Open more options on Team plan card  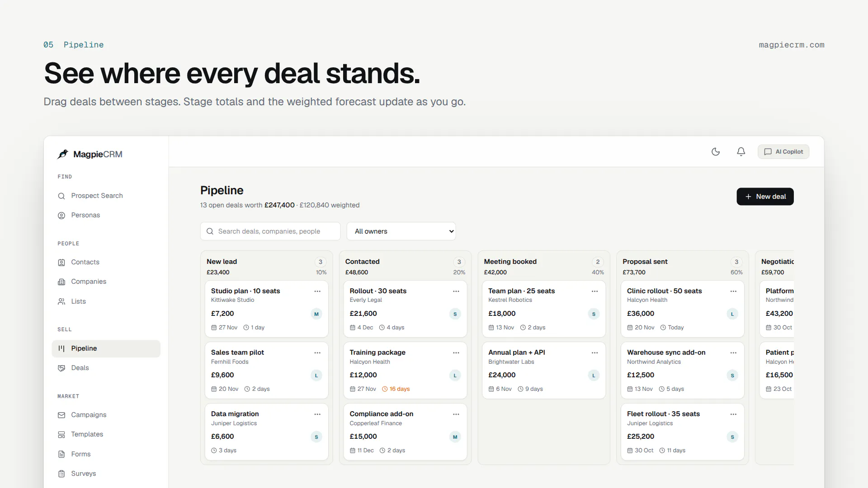594,291
